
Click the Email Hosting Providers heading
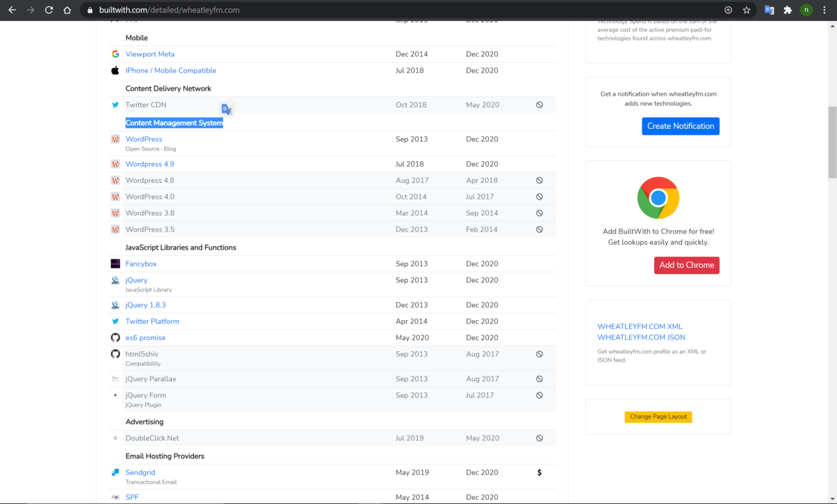(x=165, y=456)
